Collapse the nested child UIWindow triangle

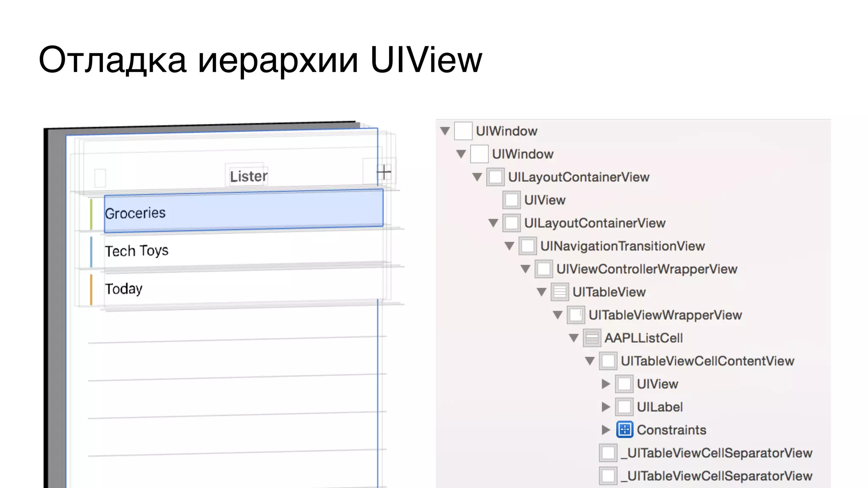pyautogui.click(x=461, y=154)
